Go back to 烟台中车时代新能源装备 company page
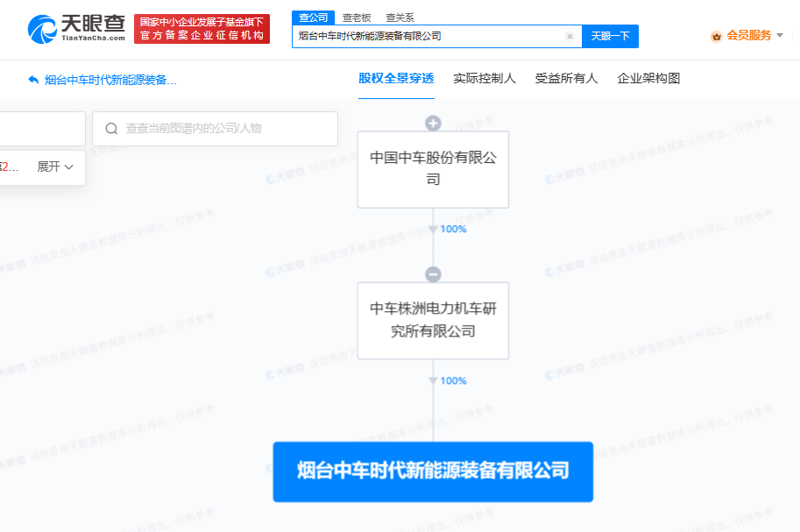800x532 pixels. coord(110,80)
